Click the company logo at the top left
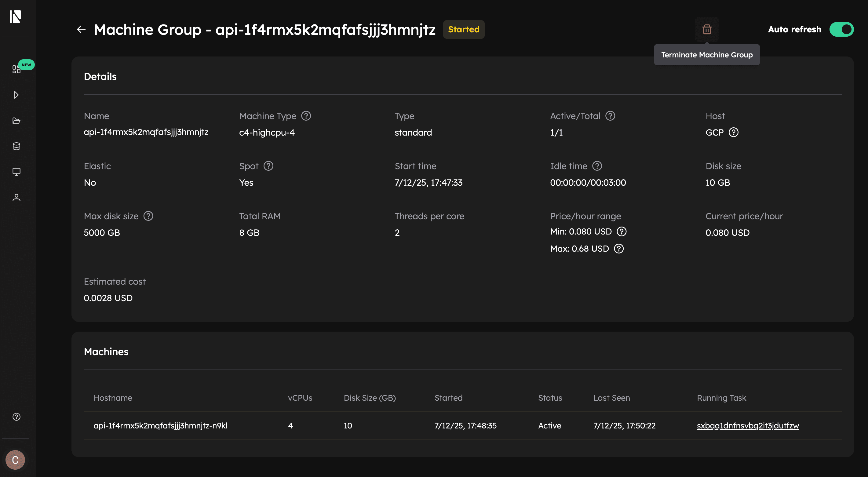The width and height of the screenshot is (868, 477). 16,16
